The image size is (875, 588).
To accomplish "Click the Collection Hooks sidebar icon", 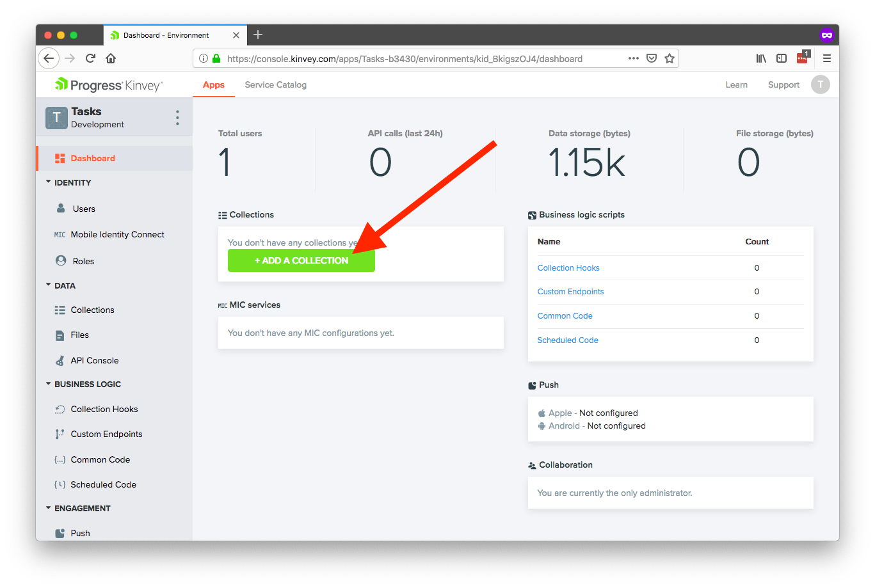I will [x=60, y=409].
